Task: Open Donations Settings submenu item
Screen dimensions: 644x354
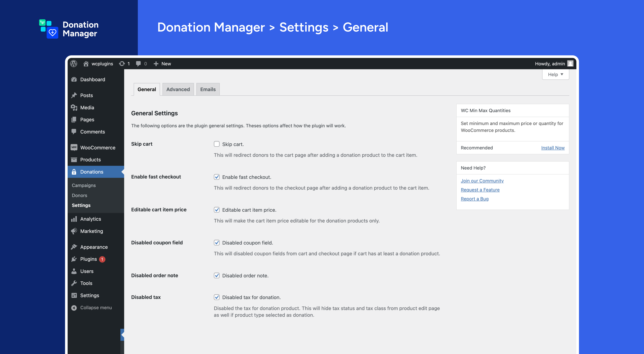Action: pyautogui.click(x=81, y=205)
